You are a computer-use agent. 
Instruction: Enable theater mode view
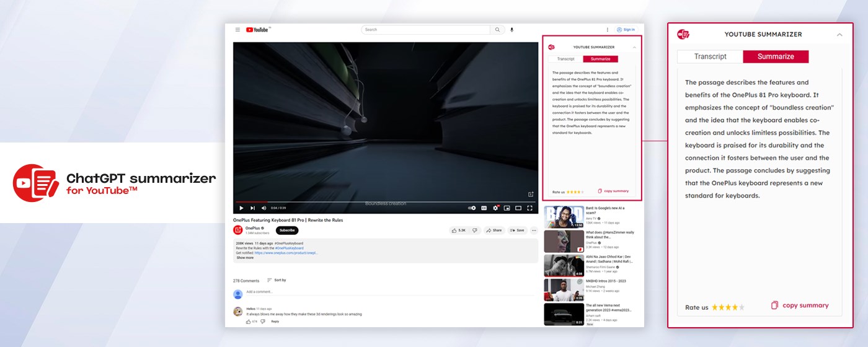(x=518, y=208)
